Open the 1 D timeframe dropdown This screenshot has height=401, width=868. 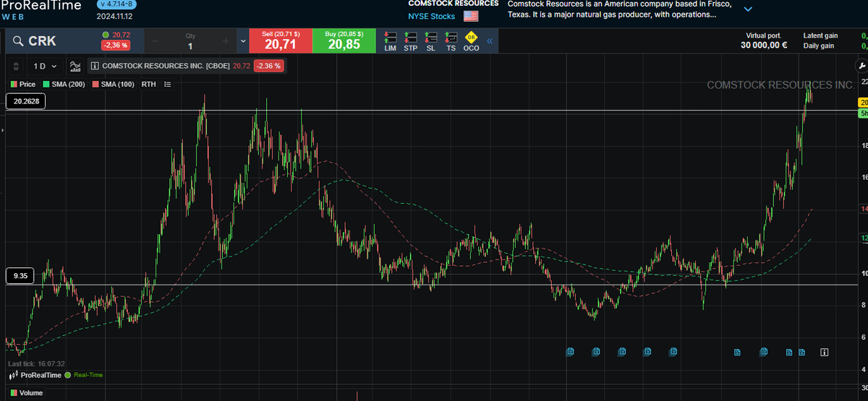coord(46,66)
